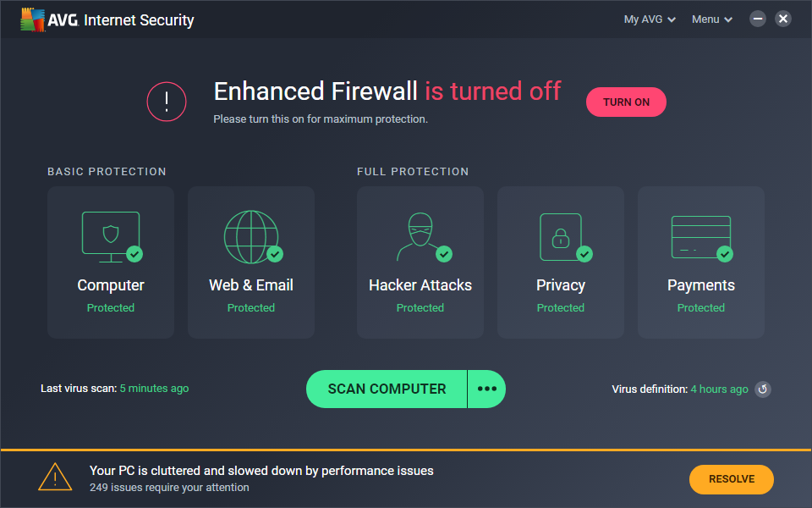This screenshot has height=508, width=812.
Task: Open the Computer Protected status label
Action: (111, 308)
